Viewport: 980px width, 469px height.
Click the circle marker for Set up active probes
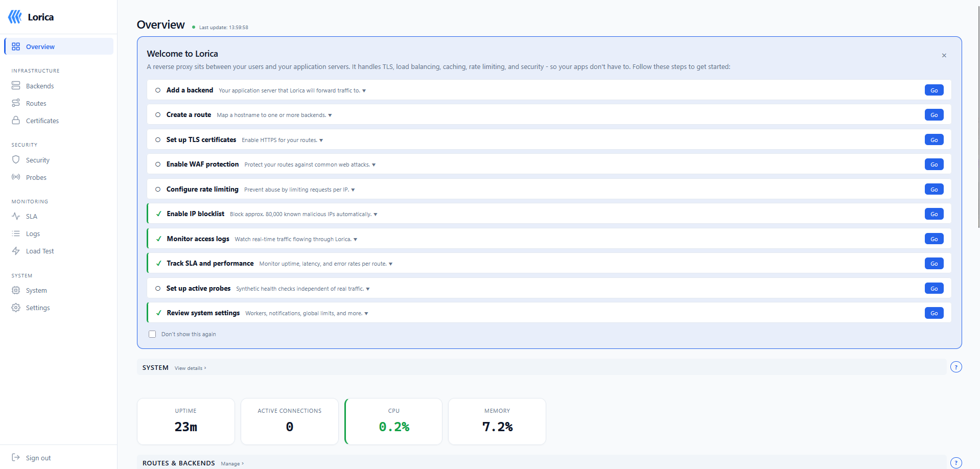coord(158,289)
